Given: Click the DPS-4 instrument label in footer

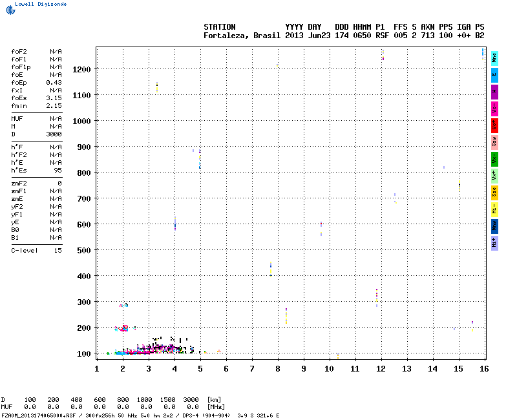Looking at the screenshot, I should tap(190, 415).
